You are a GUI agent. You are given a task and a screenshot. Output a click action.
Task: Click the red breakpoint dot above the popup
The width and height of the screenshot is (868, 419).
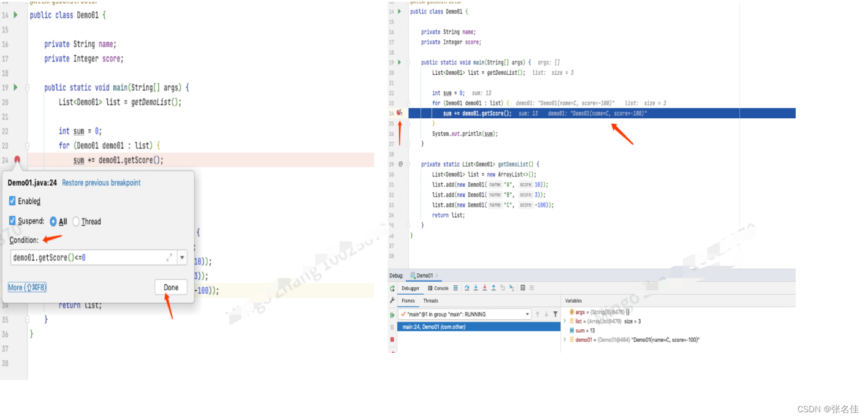point(17,160)
